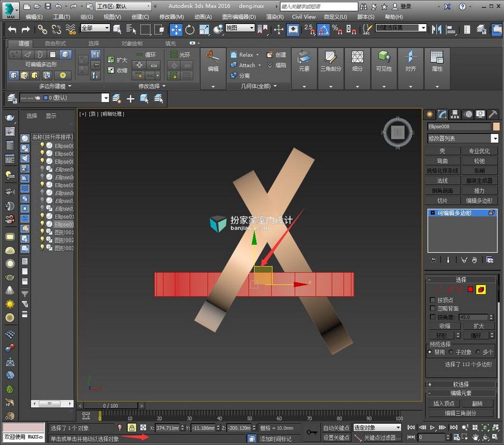This screenshot has height=445, width=504.
Task: Switch to the Object Paint (对象绘制) ribbon tab
Action: 132,43
